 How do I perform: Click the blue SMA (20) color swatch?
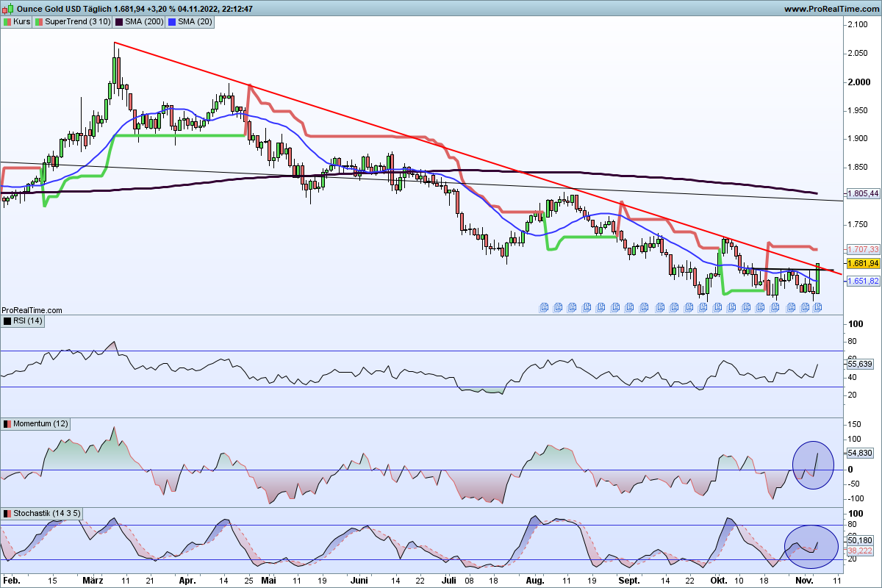coord(173,22)
